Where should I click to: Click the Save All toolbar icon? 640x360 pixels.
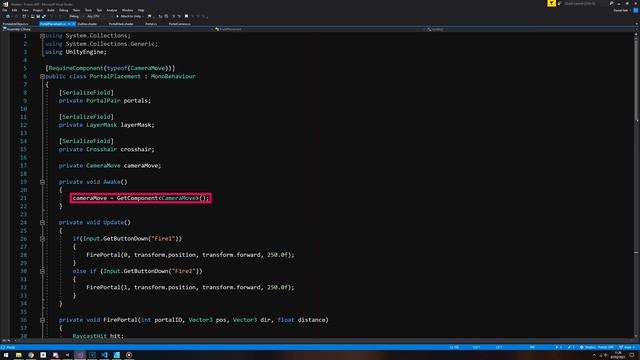[44, 16]
